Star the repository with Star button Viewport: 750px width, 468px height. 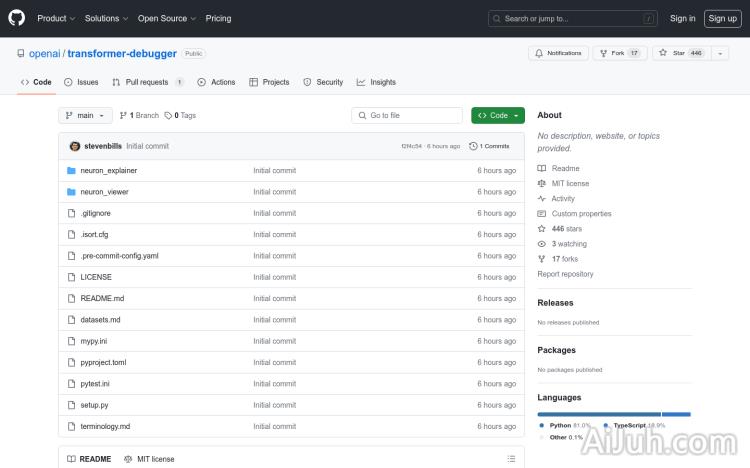[682, 53]
